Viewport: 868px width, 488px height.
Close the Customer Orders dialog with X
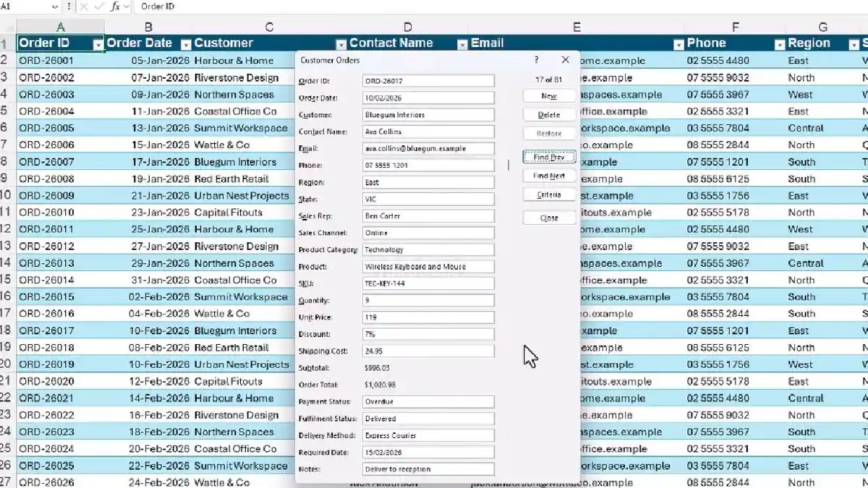coord(565,60)
